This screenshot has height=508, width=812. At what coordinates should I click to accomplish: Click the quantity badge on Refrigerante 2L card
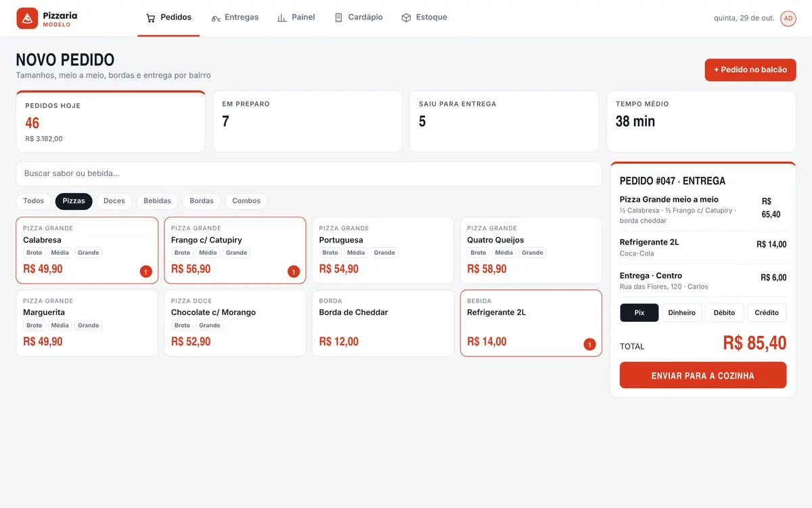click(x=589, y=345)
